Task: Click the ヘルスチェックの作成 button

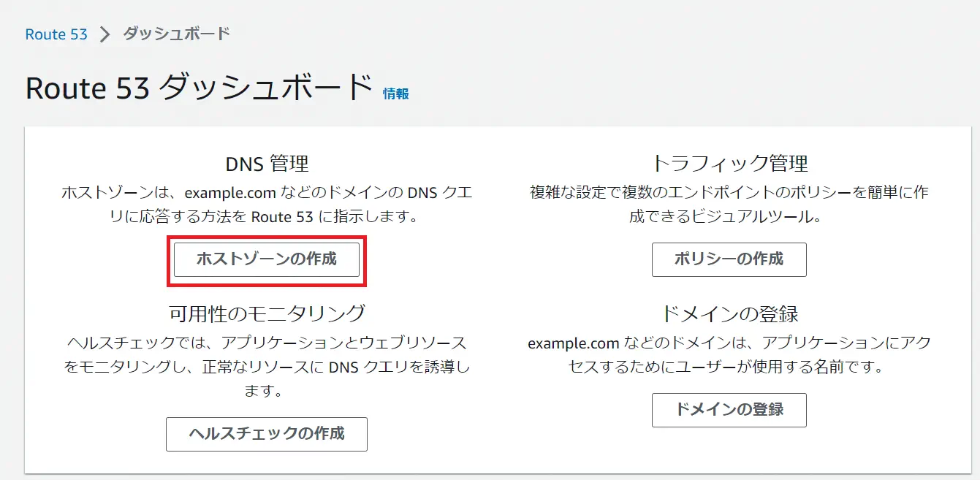Action: pyautogui.click(x=267, y=434)
